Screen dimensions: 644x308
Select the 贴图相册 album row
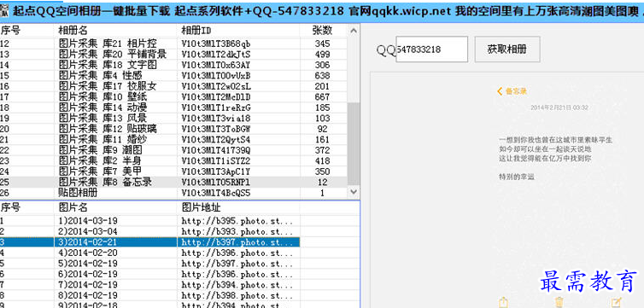click(x=173, y=193)
